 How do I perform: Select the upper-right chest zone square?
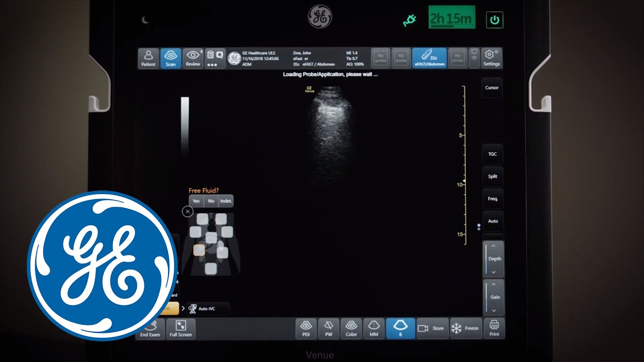pos(221,219)
